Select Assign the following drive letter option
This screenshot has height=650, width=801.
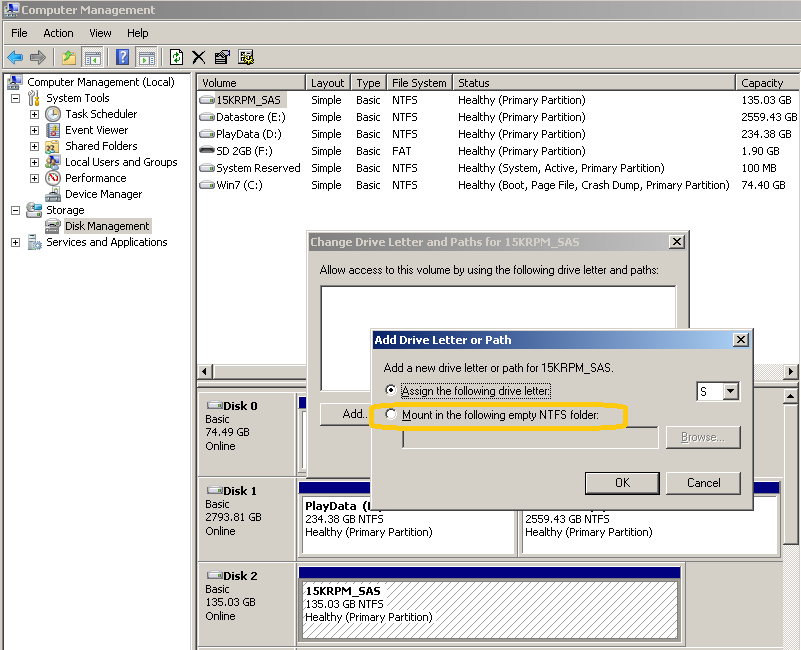coord(391,390)
